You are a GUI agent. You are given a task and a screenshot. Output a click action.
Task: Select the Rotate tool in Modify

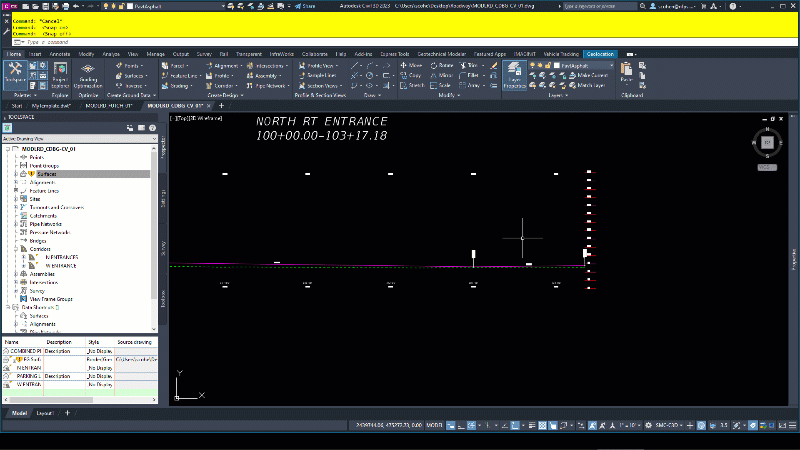tap(442, 64)
